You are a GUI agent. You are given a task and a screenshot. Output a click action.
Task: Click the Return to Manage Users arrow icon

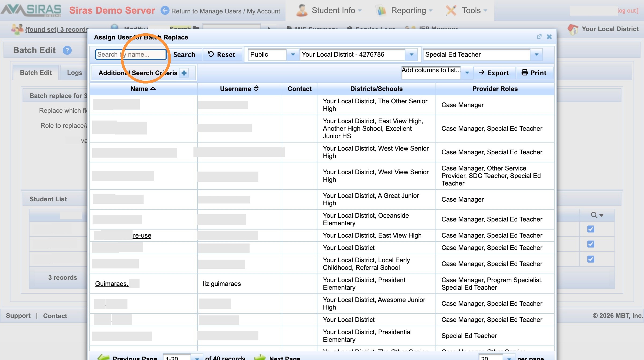tap(165, 10)
